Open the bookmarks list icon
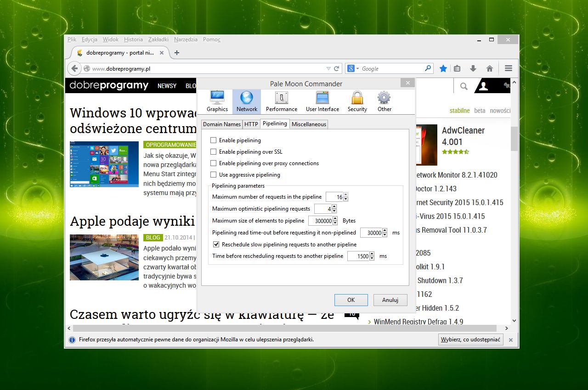 click(457, 68)
